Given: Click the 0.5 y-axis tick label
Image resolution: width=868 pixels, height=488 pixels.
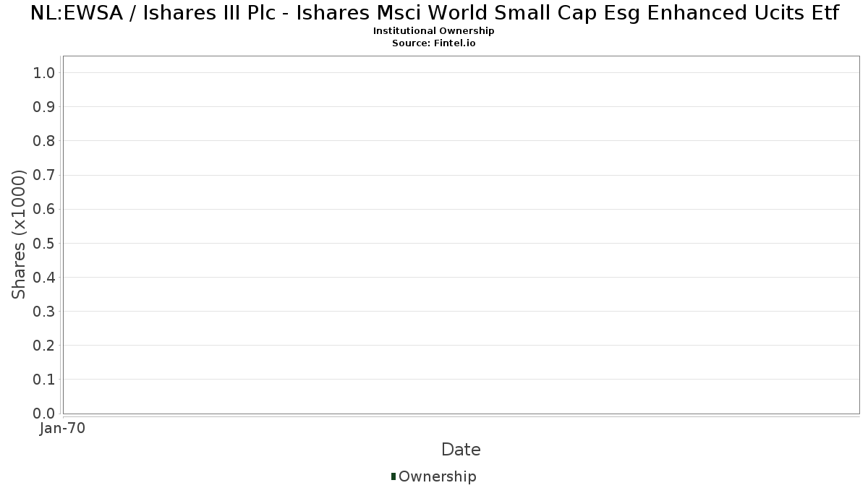Looking at the screenshot, I should (x=44, y=243).
